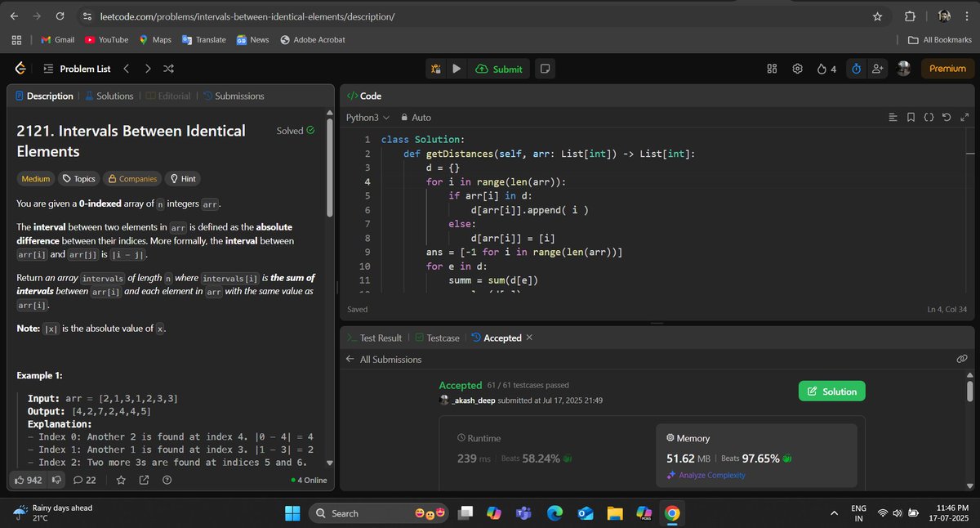Click the curly braces editor icon
This screenshot has width=980, height=528.
coord(929,118)
